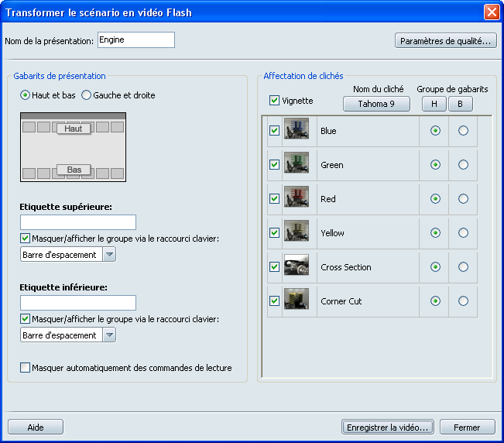Toggle the shortcut checkbox under Etiquette supérieure
This screenshot has height=443, width=504.
[x=25, y=239]
